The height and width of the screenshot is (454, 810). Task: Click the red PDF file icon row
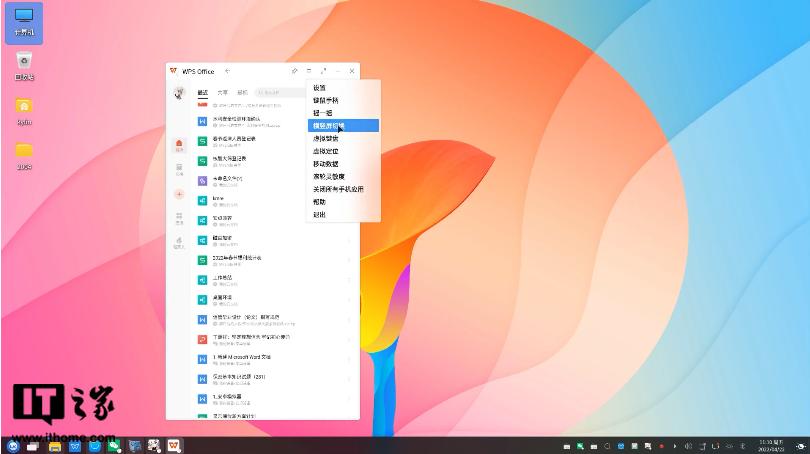[276, 339]
